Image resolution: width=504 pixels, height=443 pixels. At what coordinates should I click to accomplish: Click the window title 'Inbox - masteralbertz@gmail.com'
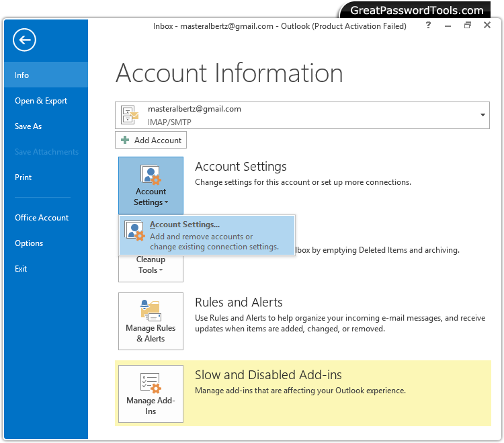coord(213,26)
